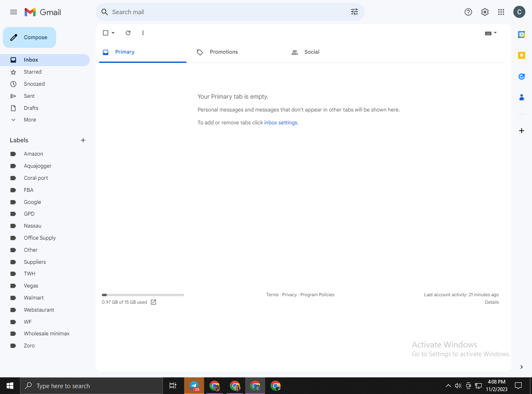Switch to Primary tab
Viewport: 532px width, 394px height.
(143, 52)
